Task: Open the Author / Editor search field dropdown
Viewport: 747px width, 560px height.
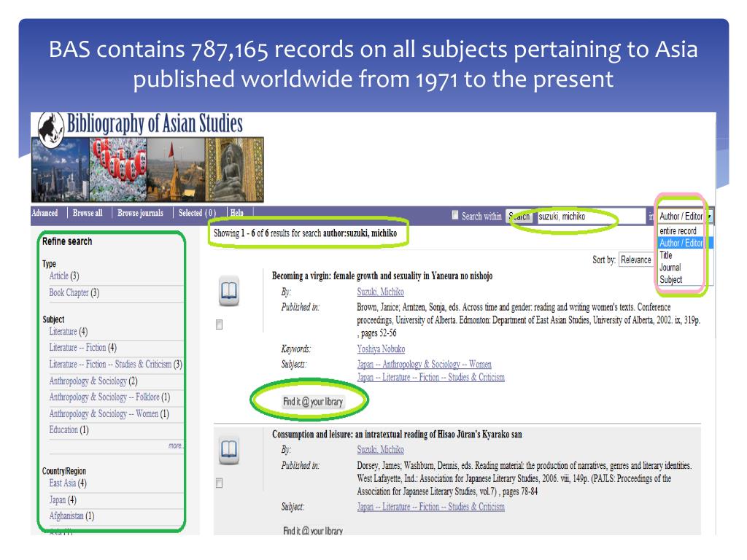Action: 685,216
